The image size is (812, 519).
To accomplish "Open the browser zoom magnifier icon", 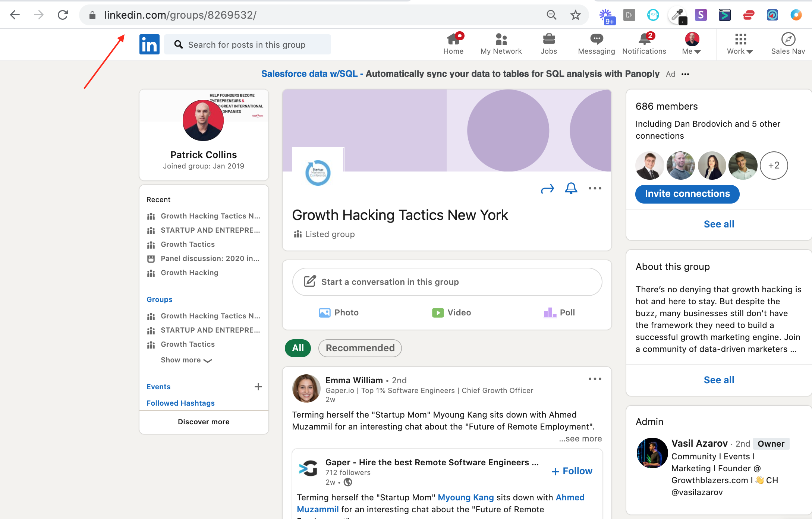I will (552, 15).
